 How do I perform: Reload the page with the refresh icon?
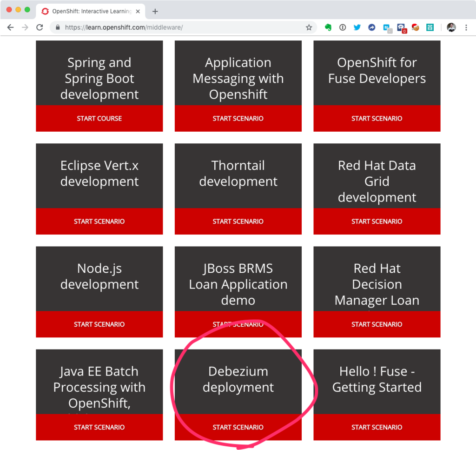pyautogui.click(x=40, y=27)
